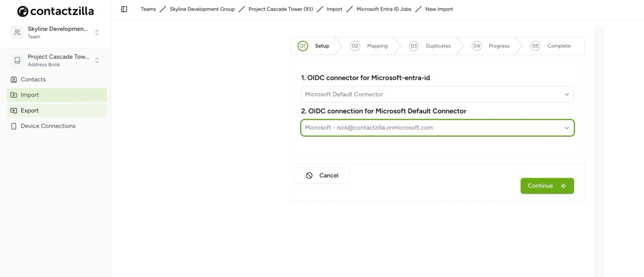Image resolution: width=644 pixels, height=277 pixels.
Task: Click the Continue button's arrow icon
Action: tap(563, 186)
